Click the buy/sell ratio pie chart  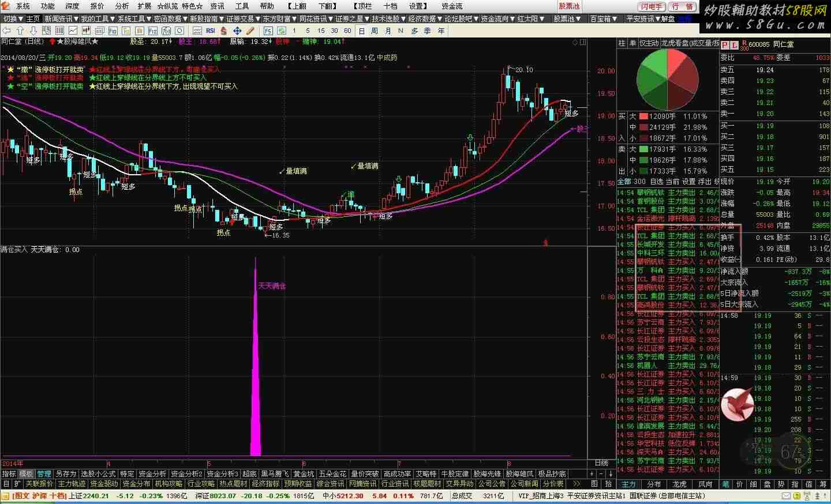coord(667,80)
